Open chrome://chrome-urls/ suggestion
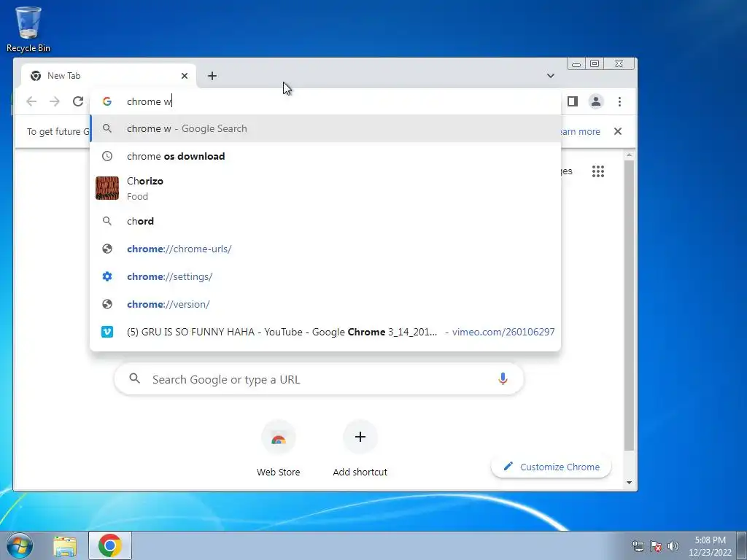Screen dimensions: 747x560 pyautogui.click(x=325, y=249)
